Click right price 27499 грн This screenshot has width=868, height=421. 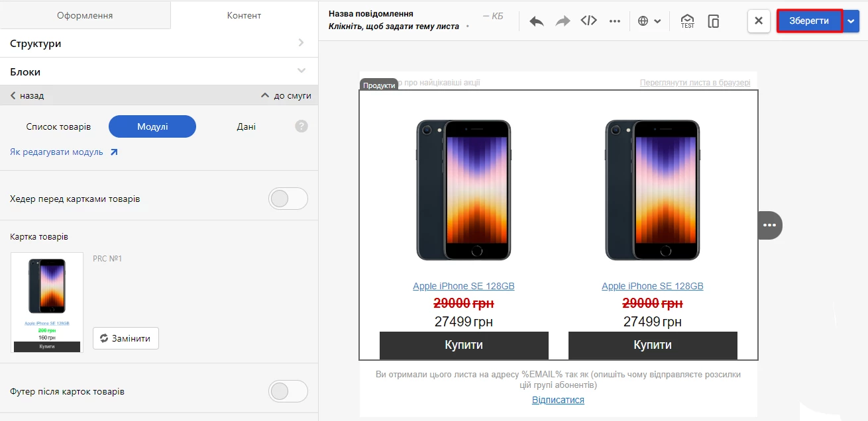(653, 322)
